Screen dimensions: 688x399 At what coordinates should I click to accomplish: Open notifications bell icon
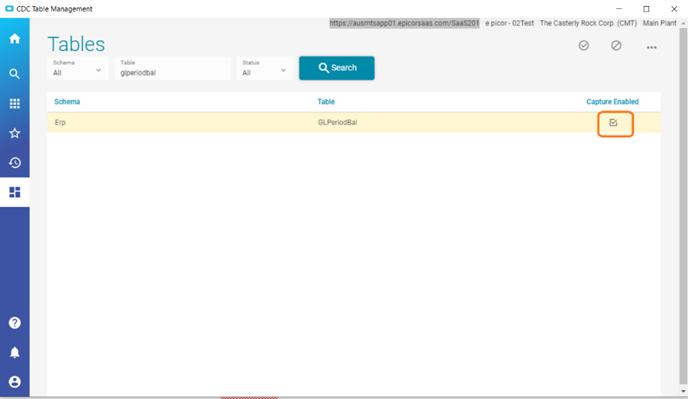(x=14, y=352)
